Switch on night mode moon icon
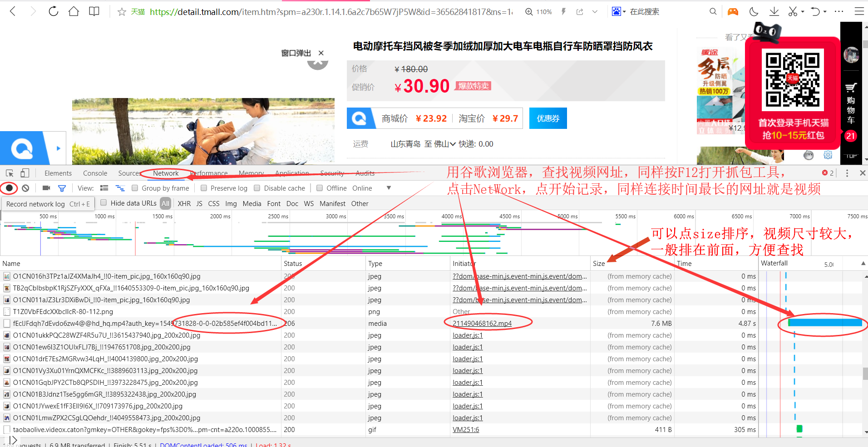 (x=754, y=11)
